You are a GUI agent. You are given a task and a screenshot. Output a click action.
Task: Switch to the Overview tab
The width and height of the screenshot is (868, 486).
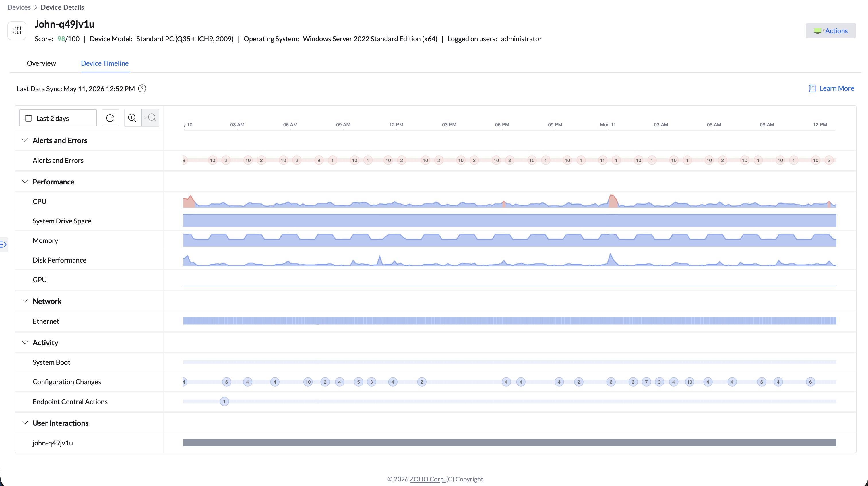[x=41, y=63]
